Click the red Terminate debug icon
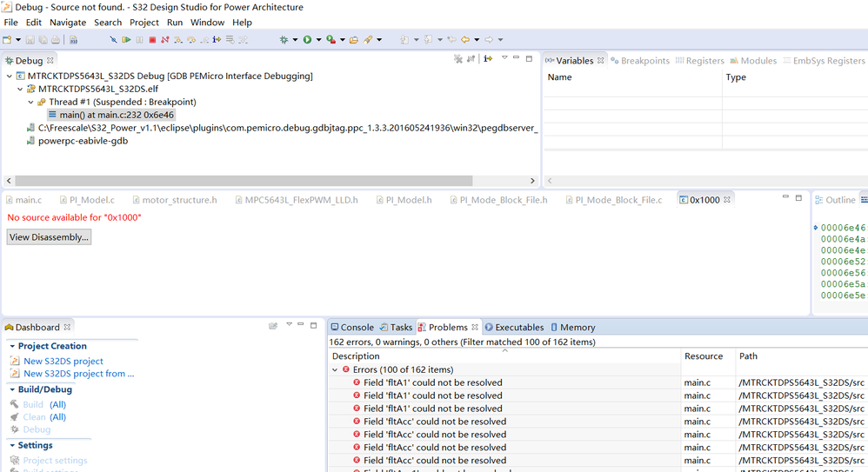868x472 pixels. pos(152,40)
